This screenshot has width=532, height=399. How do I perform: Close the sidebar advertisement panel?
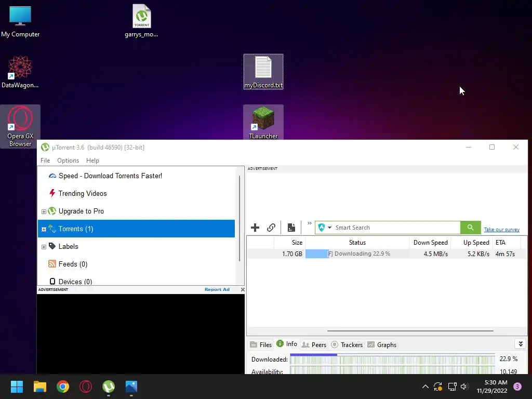pos(243,289)
